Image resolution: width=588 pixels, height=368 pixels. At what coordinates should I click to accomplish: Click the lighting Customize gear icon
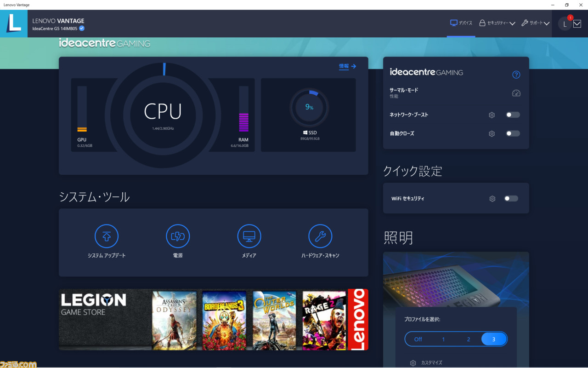tap(413, 363)
